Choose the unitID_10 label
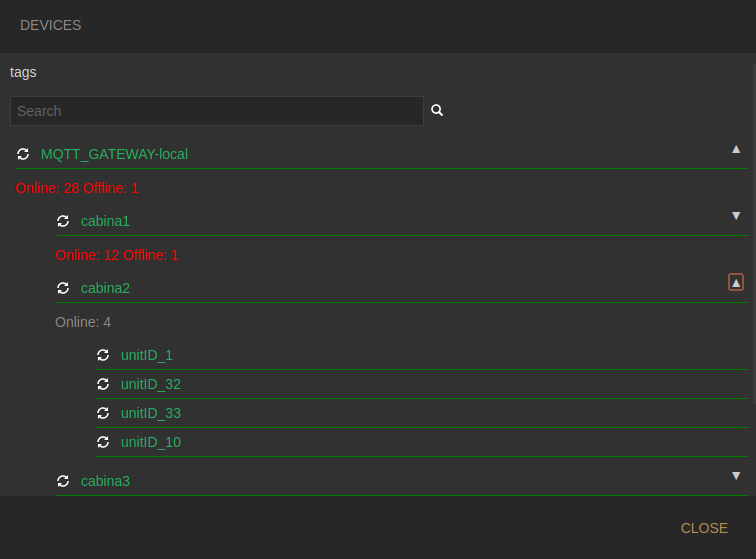This screenshot has height=559, width=756. [151, 442]
